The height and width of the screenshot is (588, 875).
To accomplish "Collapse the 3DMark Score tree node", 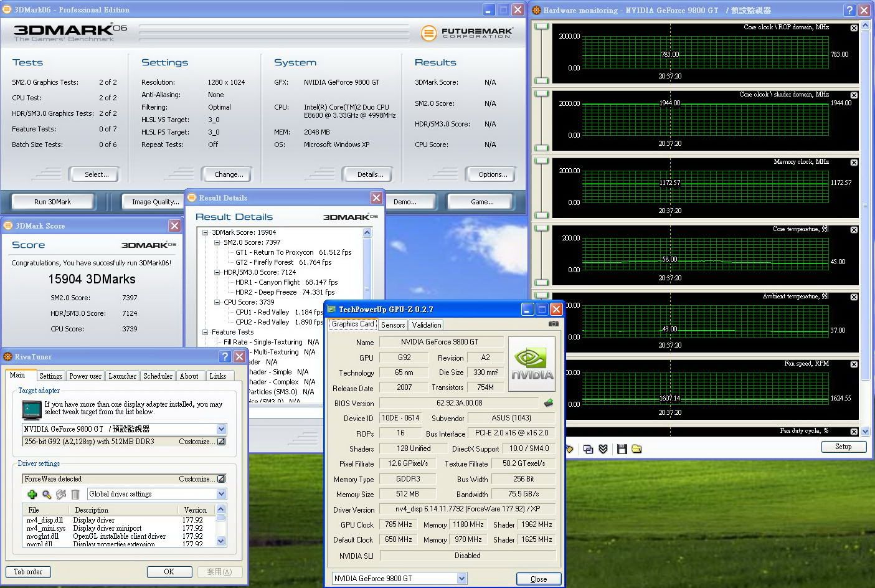I will (x=205, y=232).
